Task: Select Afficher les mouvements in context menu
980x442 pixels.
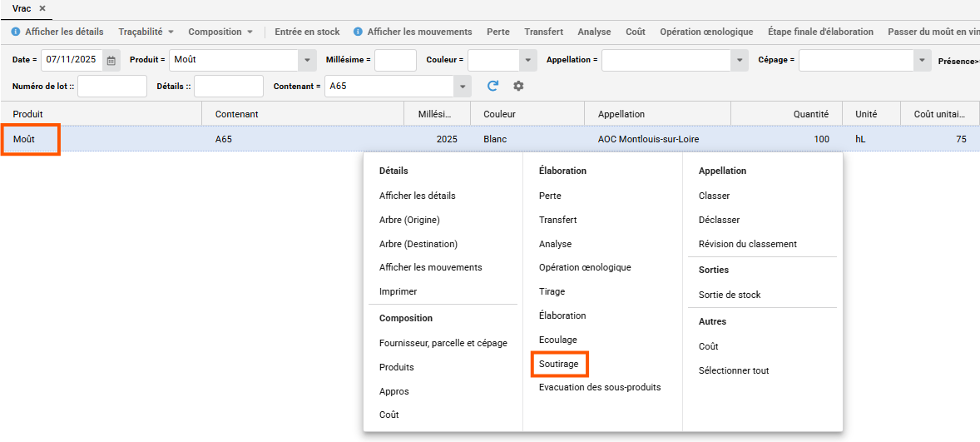Action: point(431,267)
